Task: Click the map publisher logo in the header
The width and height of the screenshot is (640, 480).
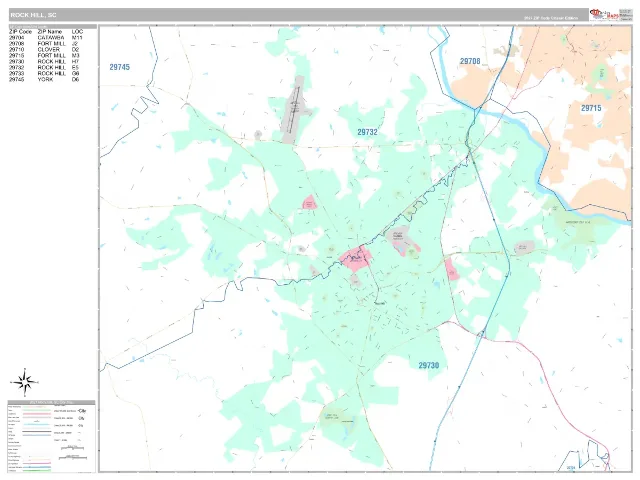Action: [x=604, y=15]
